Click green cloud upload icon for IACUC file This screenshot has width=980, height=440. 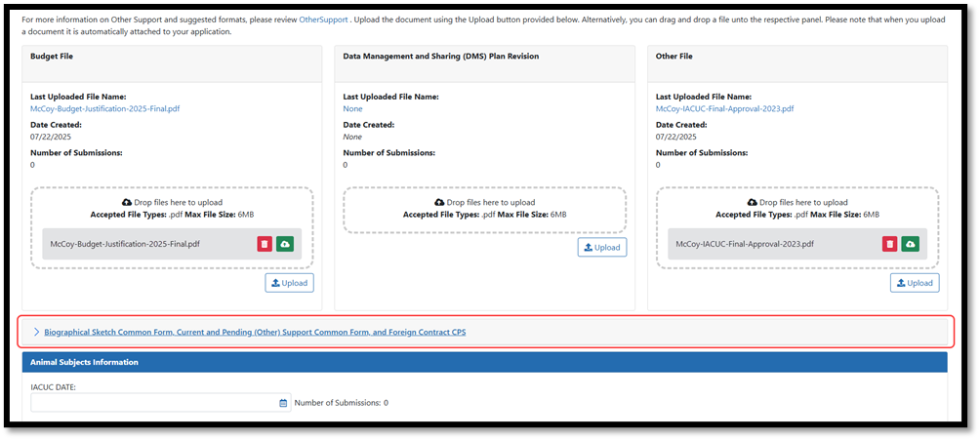[x=909, y=244]
